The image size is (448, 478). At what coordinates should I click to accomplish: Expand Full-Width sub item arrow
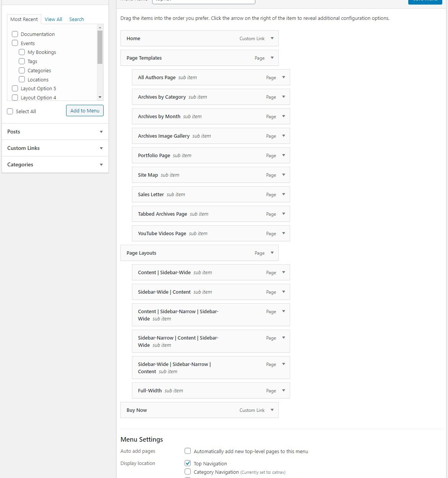284,390
